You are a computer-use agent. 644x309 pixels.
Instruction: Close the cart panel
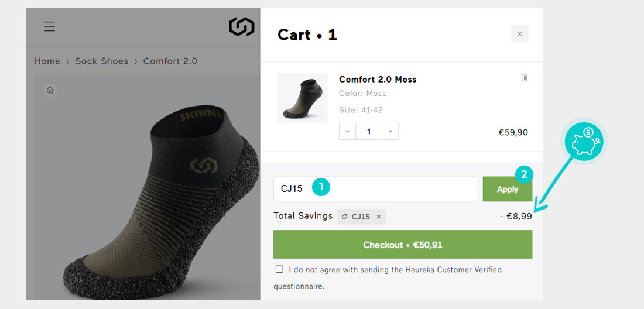(x=519, y=34)
